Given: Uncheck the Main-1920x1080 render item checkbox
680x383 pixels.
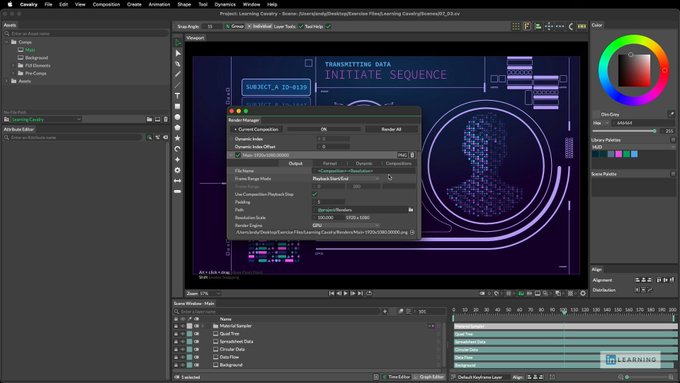Looking at the screenshot, I should 238,155.
